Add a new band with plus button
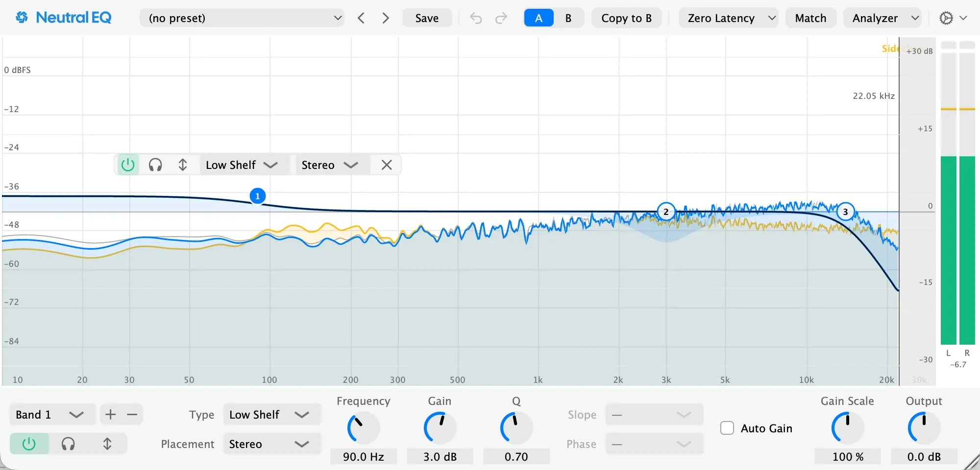Image resolution: width=980 pixels, height=470 pixels. pyautogui.click(x=111, y=415)
